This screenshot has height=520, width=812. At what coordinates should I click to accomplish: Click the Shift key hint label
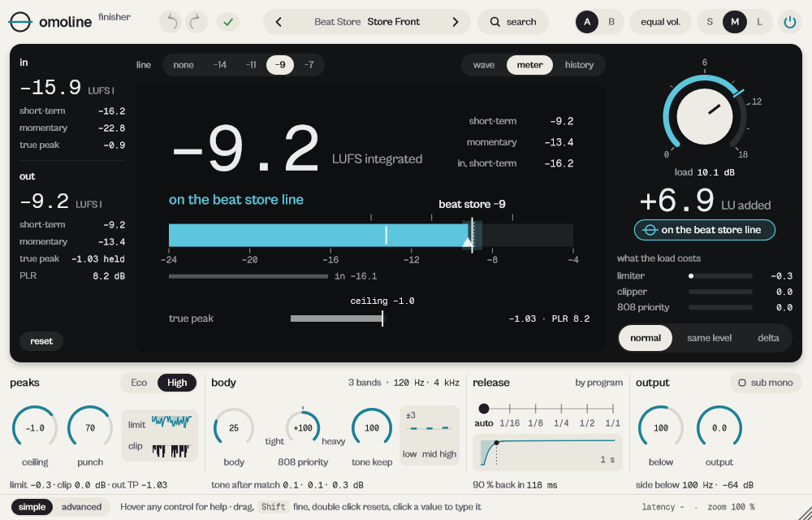tap(273, 507)
